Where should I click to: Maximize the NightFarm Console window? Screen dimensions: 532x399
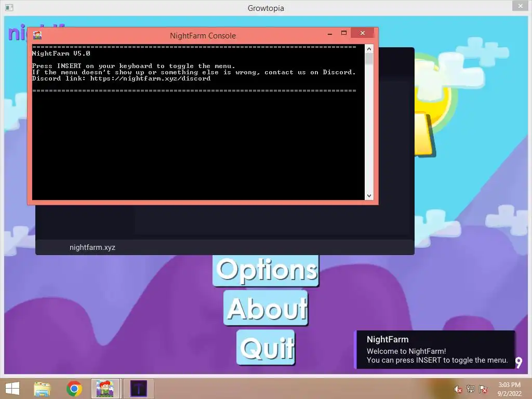pos(344,33)
